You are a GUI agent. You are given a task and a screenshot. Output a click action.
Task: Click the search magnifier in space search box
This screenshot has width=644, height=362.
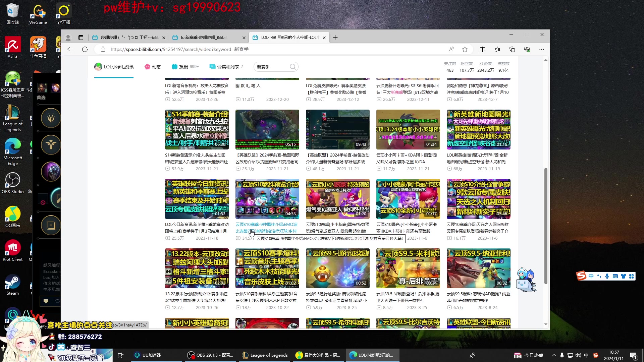coord(293,67)
